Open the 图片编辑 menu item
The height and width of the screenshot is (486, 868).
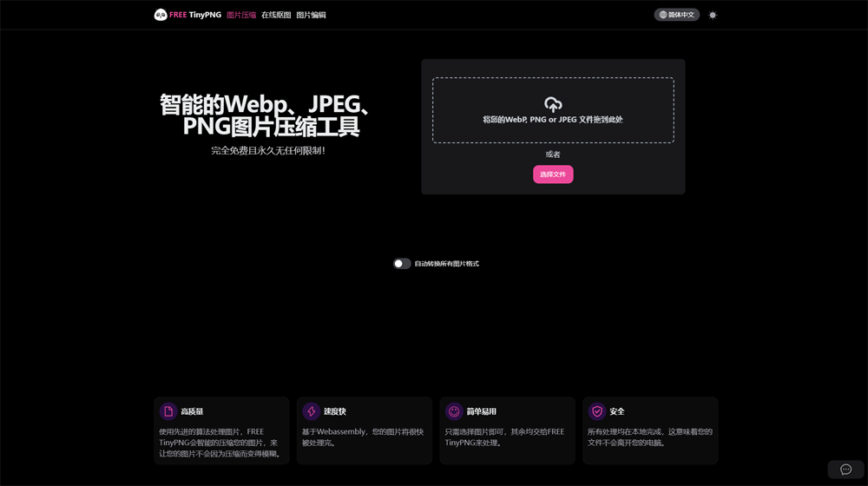pyautogui.click(x=311, y=15)
